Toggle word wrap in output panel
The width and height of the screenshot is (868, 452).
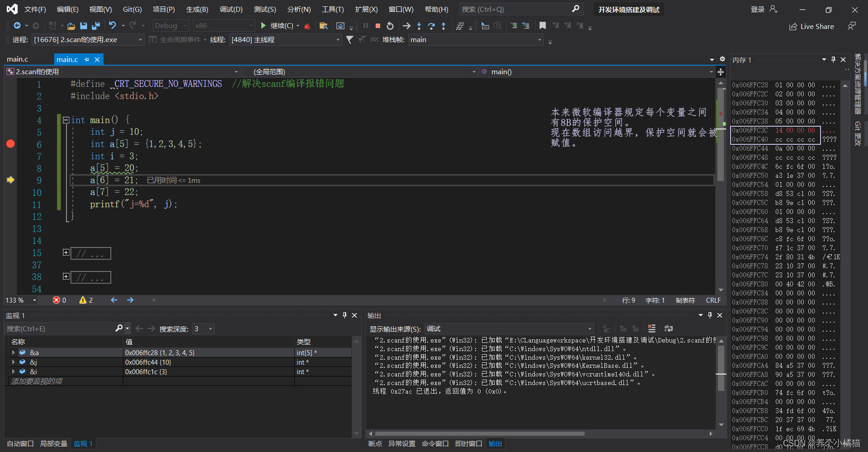pos(669,328)
